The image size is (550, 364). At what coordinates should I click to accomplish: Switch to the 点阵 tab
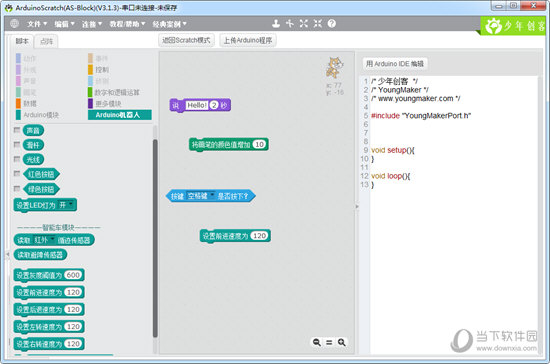pos(46,42)
